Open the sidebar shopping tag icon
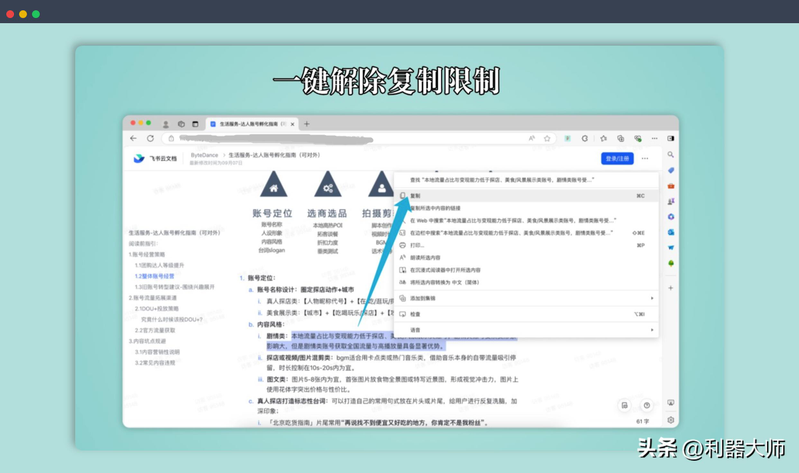799x473 pixels. (671, 170)
